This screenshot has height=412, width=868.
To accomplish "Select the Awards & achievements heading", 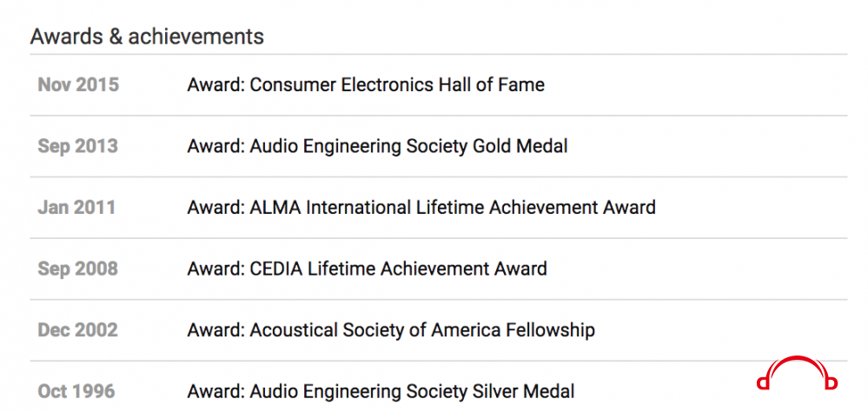I will [147, 37].
